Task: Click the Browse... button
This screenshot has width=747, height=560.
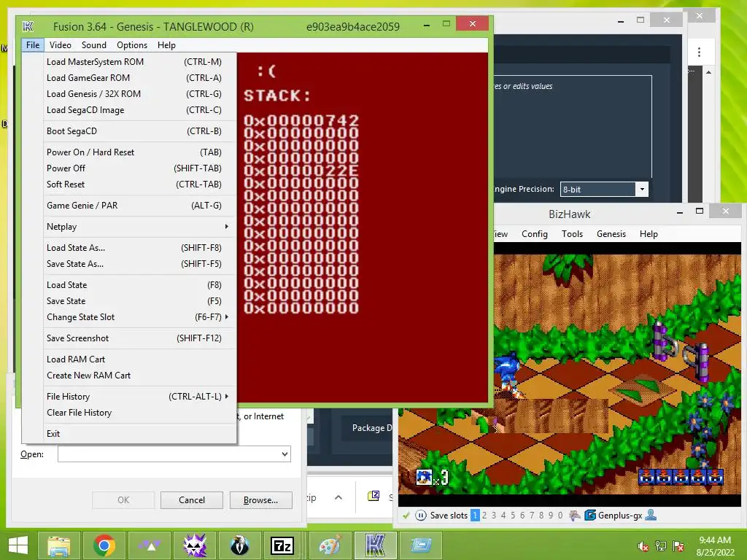Action: [x=260, y=500]
